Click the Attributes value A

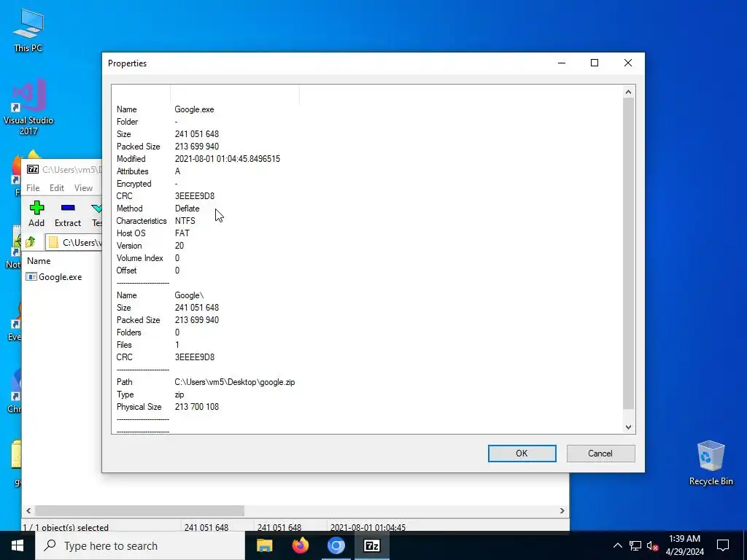pos(177,171)
